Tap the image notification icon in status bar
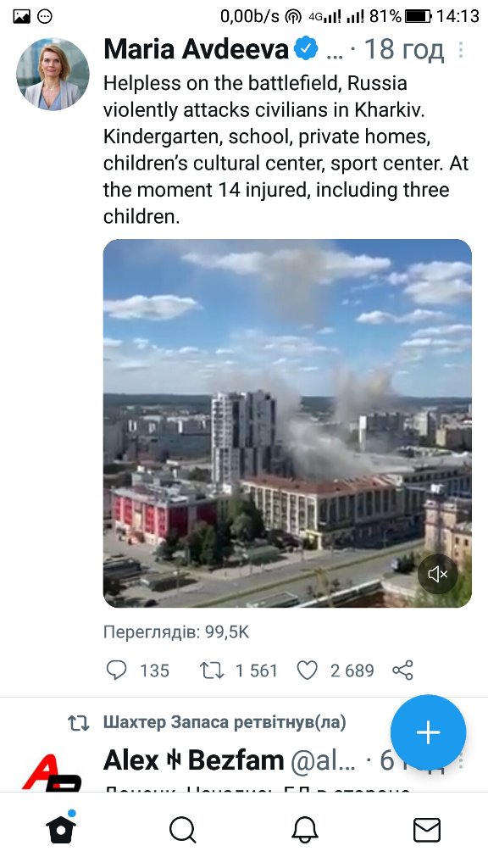488x868 pixels. [x=21, y=17]
